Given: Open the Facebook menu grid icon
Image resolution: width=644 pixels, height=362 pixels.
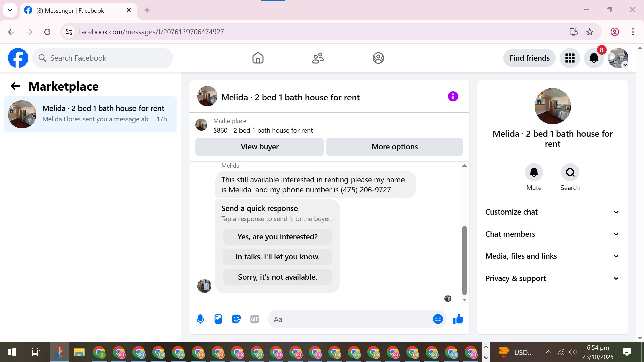Looking at the screenshot, I should click(x=570, y=58).
